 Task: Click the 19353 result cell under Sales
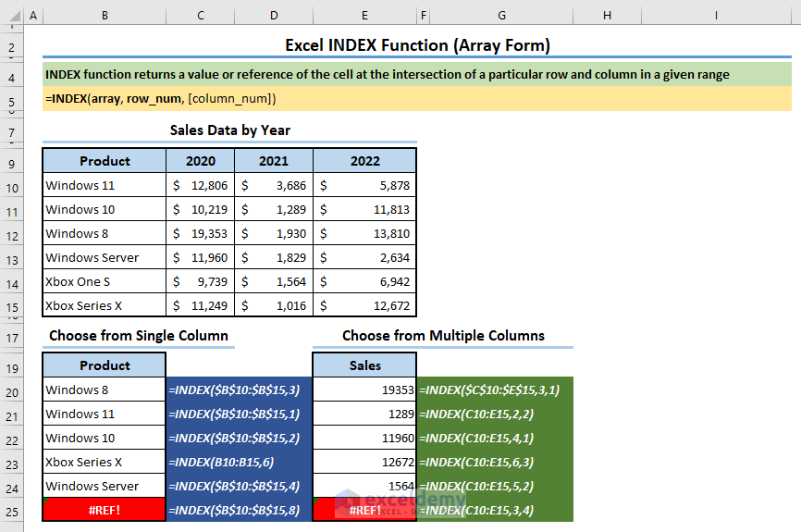364,390
